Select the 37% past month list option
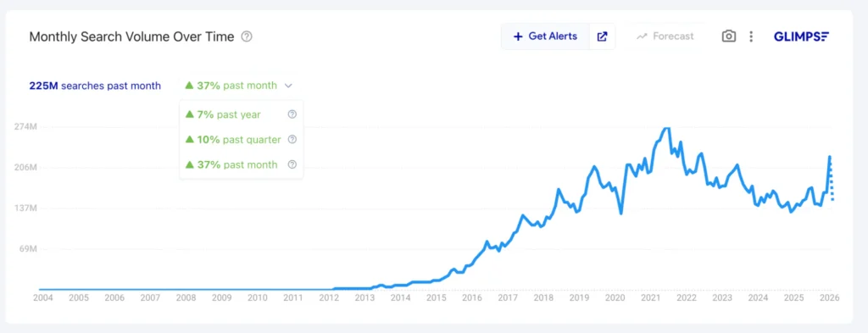868x333 pixels. pyautogui.click(x=231, y=164)
